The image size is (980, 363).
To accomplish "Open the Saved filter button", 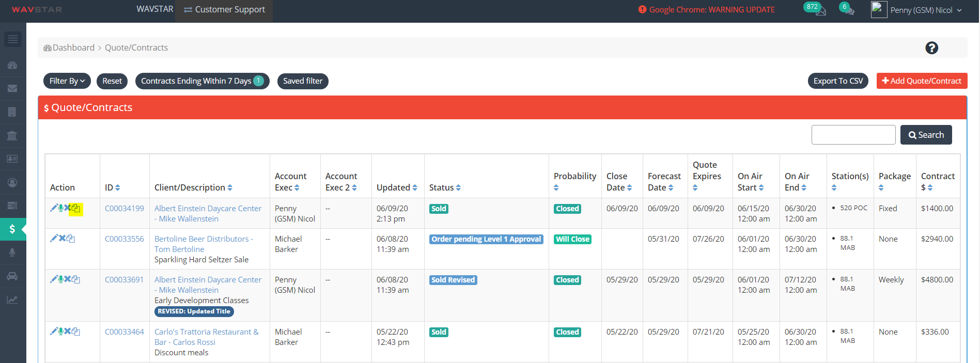I will tap(303, 81).
